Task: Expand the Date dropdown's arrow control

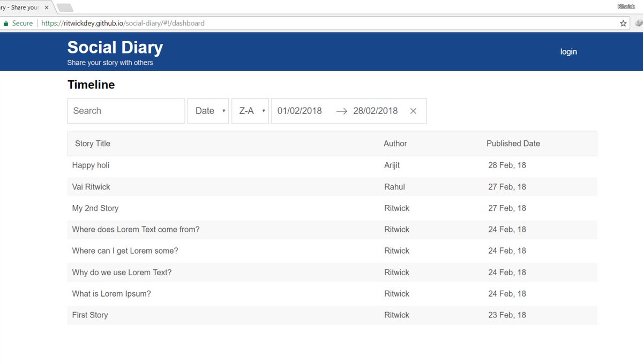Action: click(222, 111)
